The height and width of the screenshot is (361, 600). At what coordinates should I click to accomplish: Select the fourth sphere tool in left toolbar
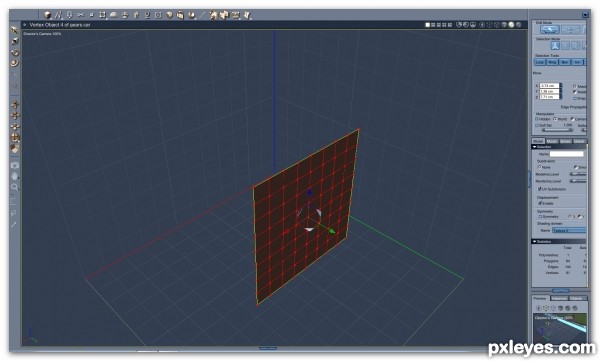(x=15, y=63)
